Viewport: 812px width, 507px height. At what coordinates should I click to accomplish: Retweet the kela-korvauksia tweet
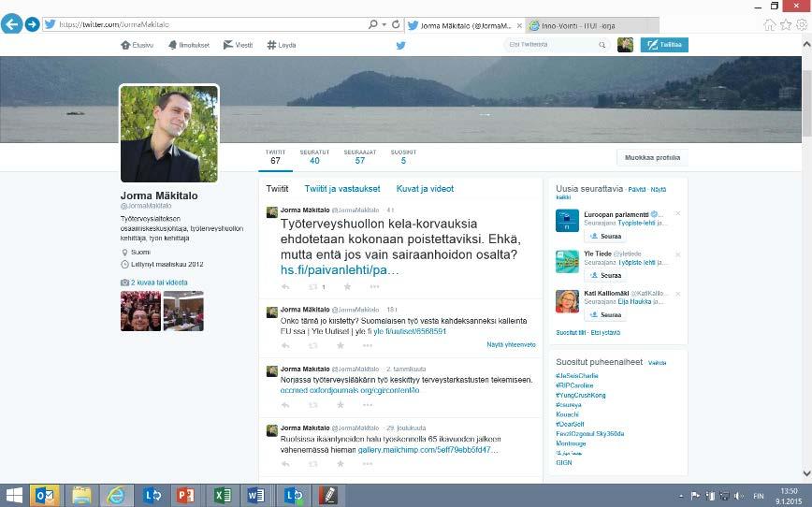(x=313, y=286)
